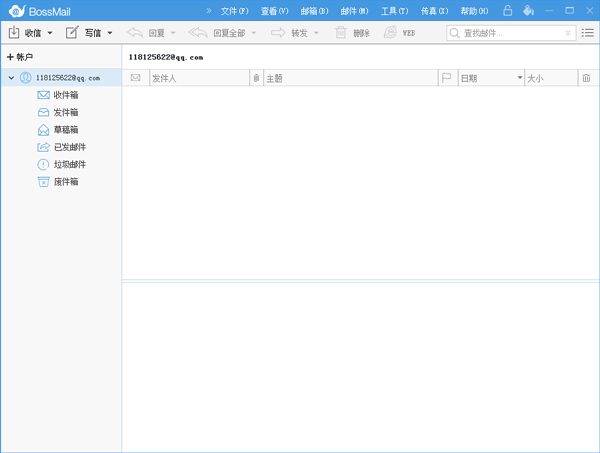Open the 文件(F) menu
This screenshot has height=453, width=600.
234,11
